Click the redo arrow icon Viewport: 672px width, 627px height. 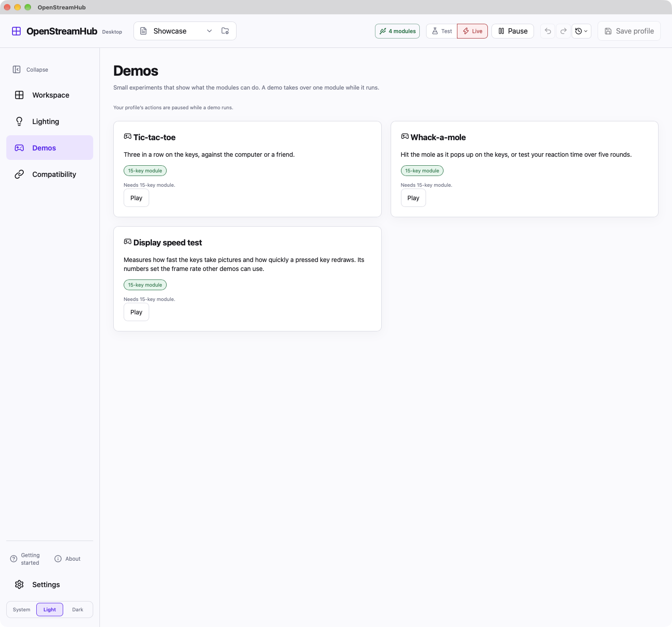[564, 31]
